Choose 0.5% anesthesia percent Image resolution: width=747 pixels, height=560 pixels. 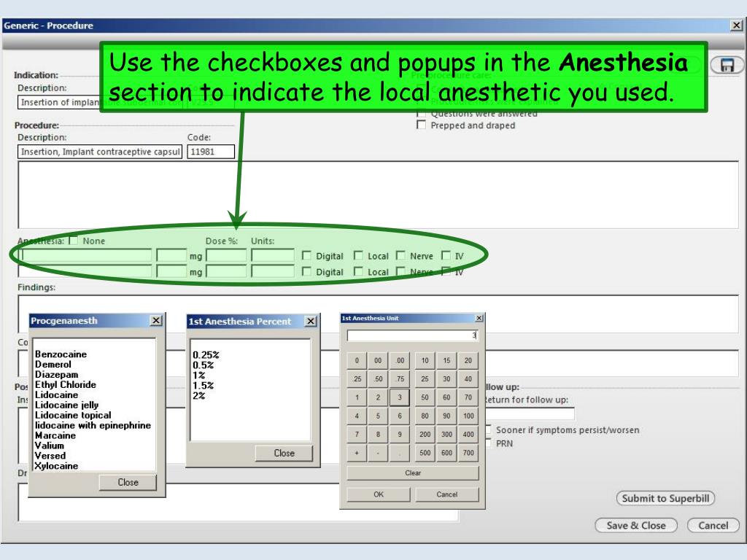[203, 365]
